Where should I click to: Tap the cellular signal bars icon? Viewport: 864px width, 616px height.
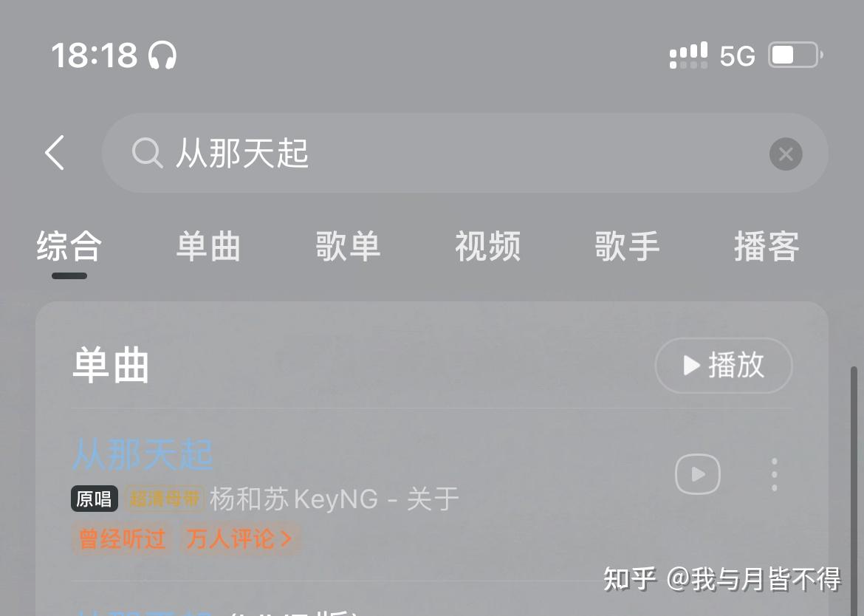pyautogui.click(x=688, y=55)
